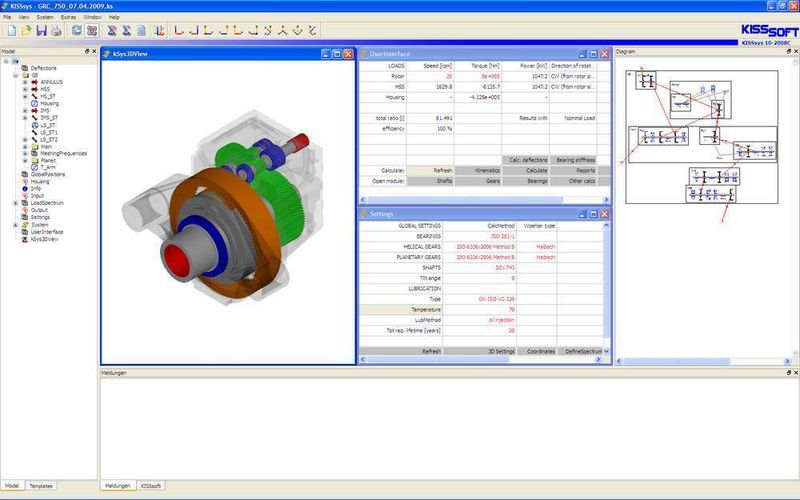
Task: Click the Reports button
Action: (573, 170)
